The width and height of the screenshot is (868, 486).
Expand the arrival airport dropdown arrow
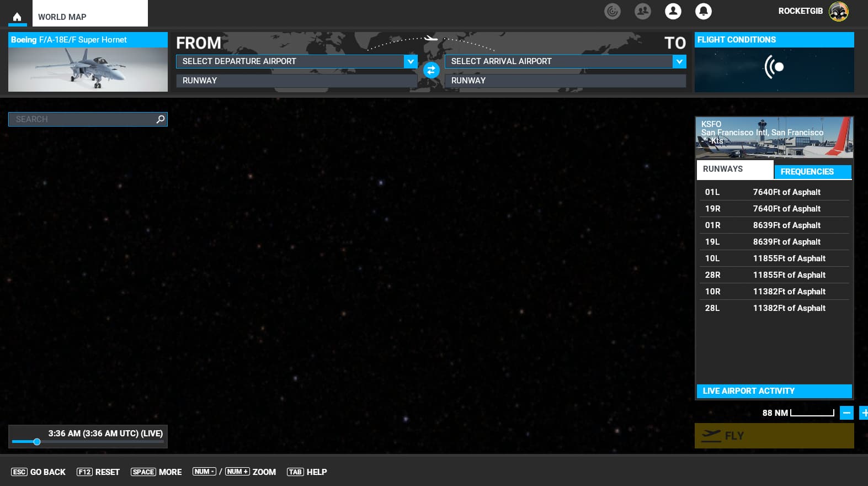tap(679, 61)
